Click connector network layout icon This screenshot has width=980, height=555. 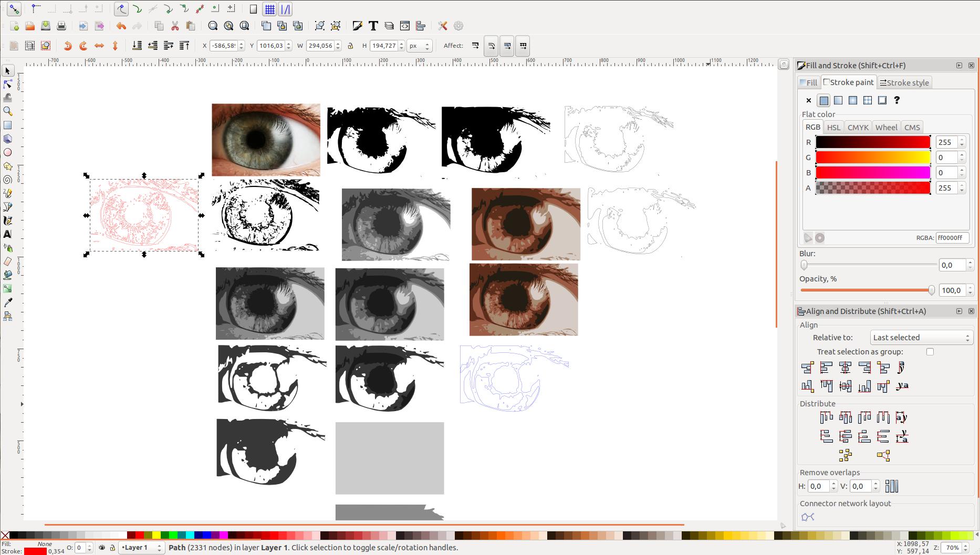click(808, 517)
